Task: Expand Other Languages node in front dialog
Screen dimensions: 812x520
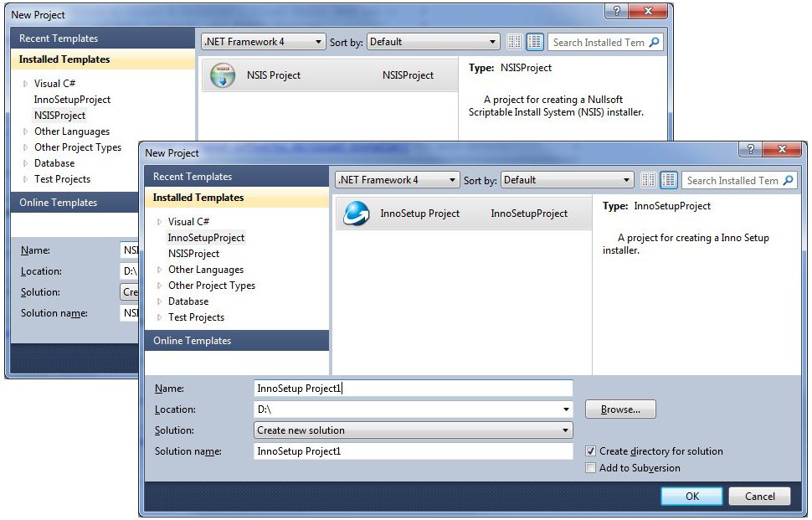Action: click(160, 270)
